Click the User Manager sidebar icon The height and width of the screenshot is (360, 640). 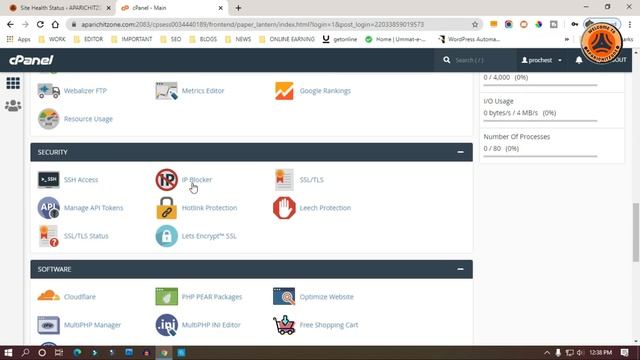click(x=13, y=105)
